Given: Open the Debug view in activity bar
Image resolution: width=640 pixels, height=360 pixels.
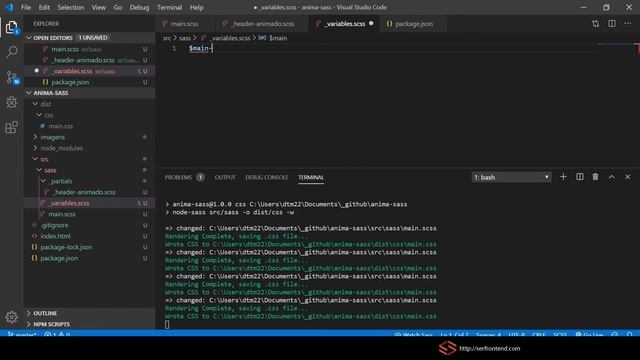Looking at the screenshot, I should coord(11,102).
